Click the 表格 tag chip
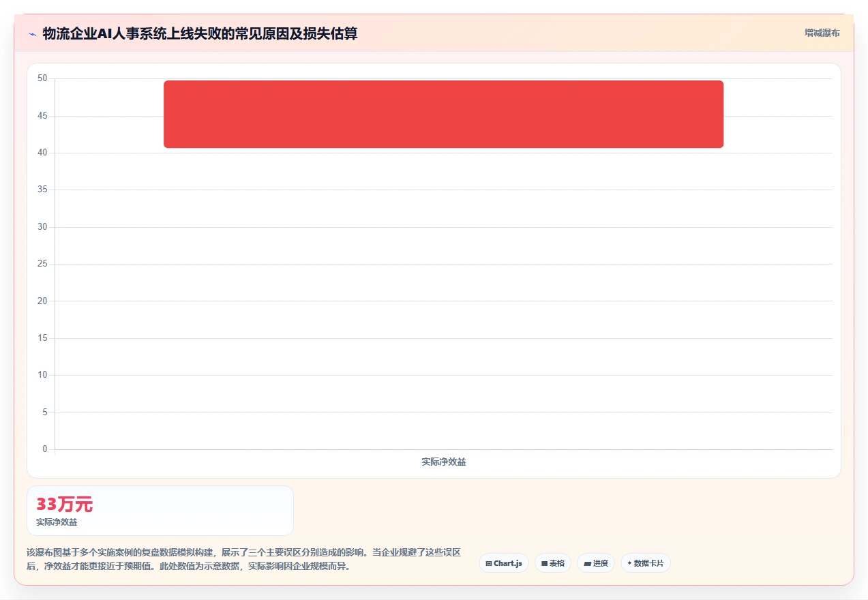This screenshot has height=600, width=868. point(553,563)
